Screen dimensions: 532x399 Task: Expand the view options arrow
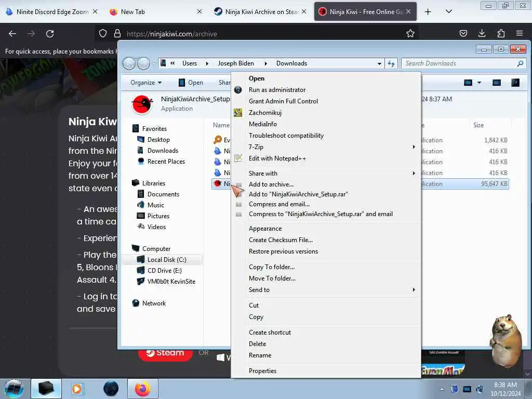click(x=479, y=83)
